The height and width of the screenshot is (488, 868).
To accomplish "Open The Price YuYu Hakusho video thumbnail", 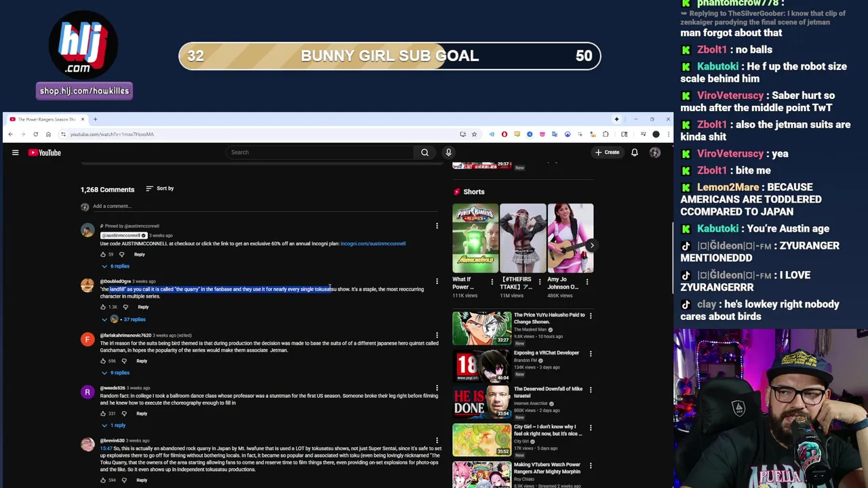I will coord(482,328).
